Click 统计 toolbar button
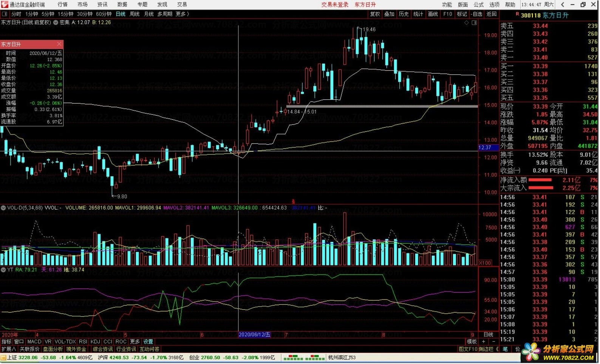This screenshot has height=364, width=600. pos(418,14)
